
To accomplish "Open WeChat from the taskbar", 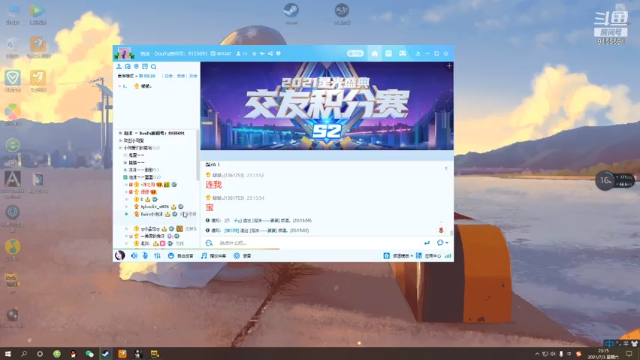I will (x=89, y=354).
